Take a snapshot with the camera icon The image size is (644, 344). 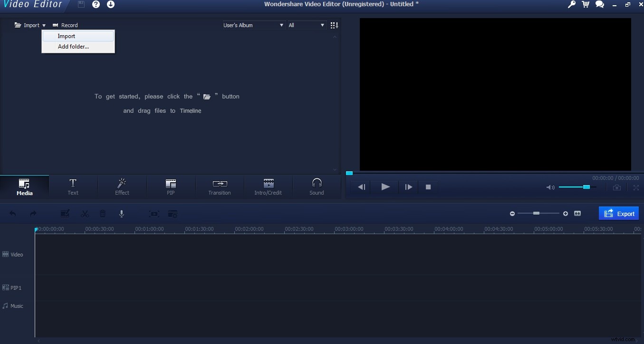[x=616, y=187]
